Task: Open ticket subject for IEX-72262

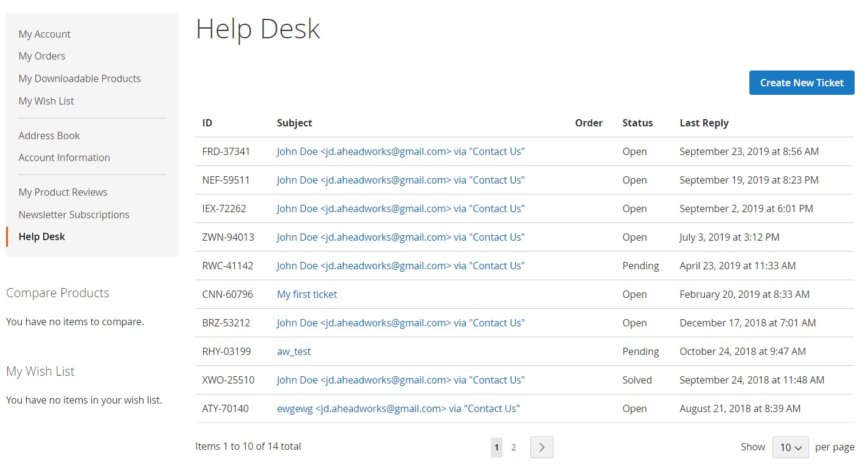Action: pos(401,208)
